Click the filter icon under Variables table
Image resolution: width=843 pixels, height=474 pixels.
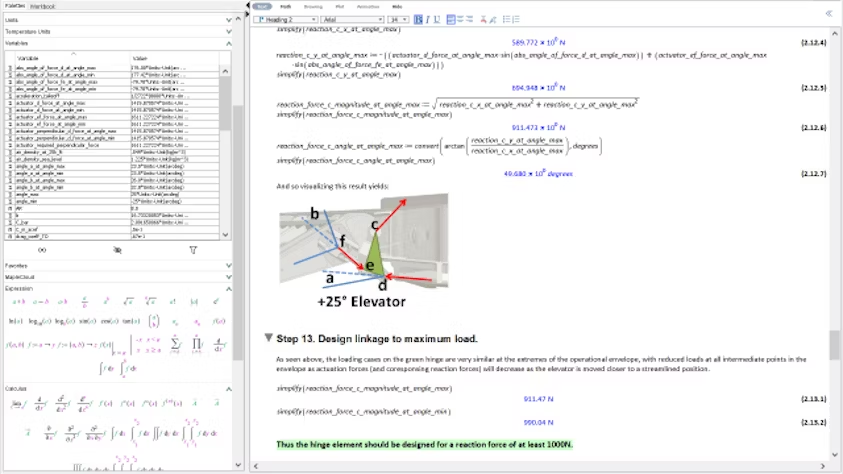point(193,249)
